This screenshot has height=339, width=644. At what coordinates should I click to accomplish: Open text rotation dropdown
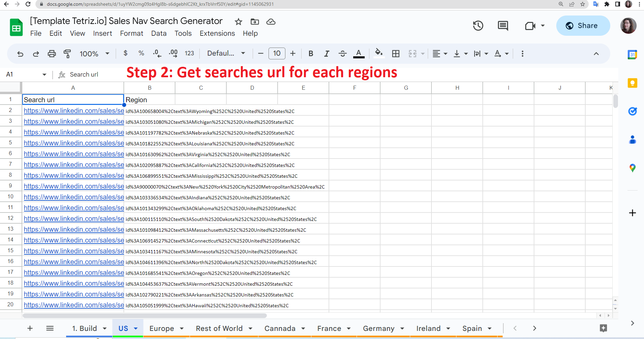[x=501, y=54]
